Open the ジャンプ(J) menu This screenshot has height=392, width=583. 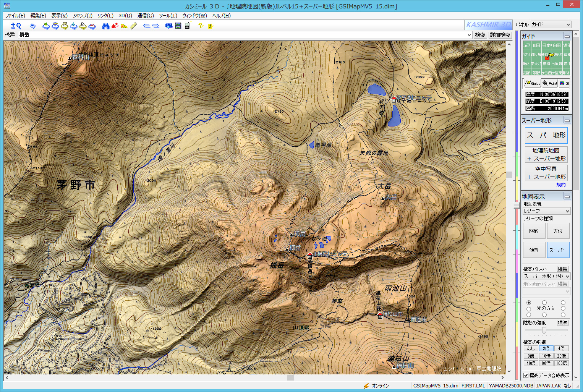click(83, 16)
